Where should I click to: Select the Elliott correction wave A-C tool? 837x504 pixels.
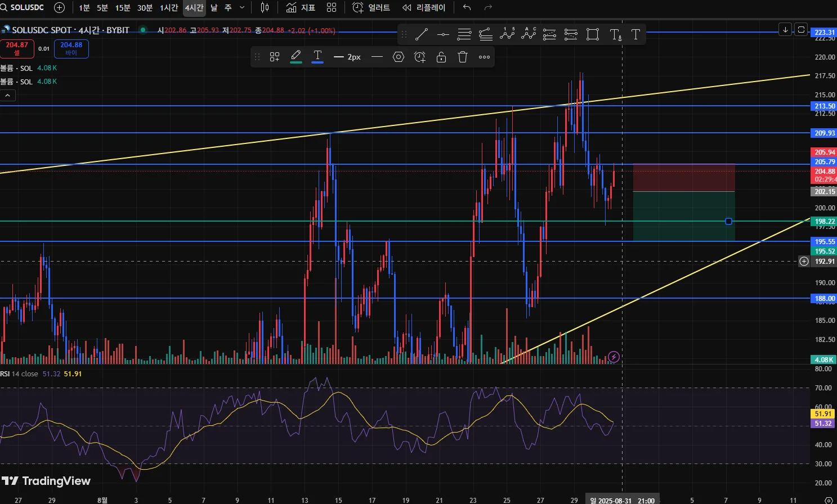529,35
